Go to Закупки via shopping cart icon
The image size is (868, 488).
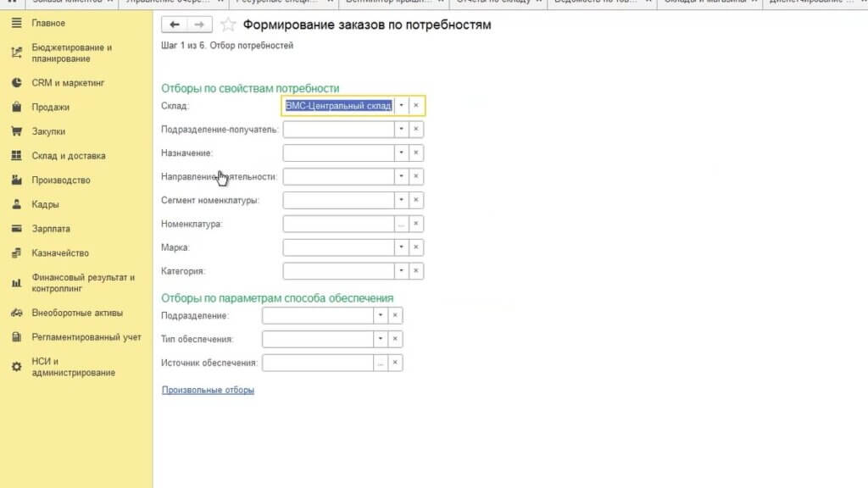tap(16, 131)
